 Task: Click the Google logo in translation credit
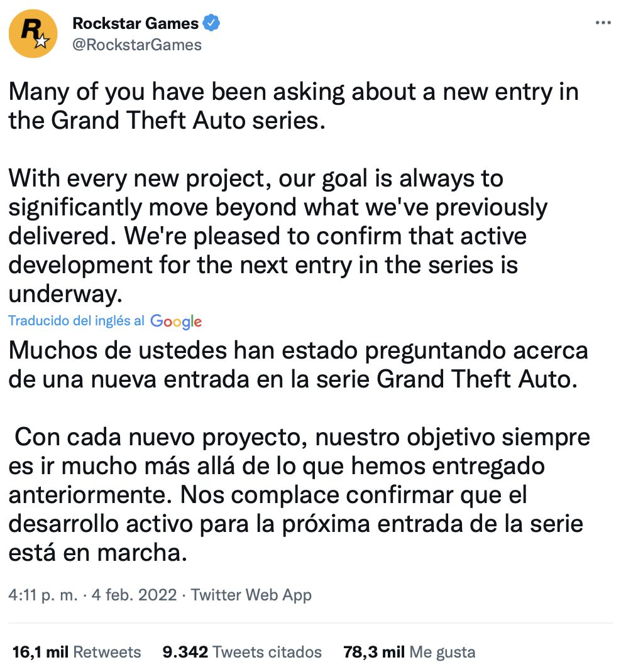[176, 322]
